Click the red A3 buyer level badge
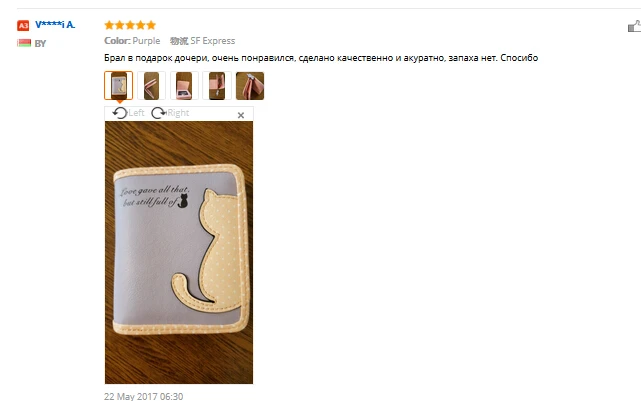This screenshot has width=641, height=401. click(x=23, y=26)
